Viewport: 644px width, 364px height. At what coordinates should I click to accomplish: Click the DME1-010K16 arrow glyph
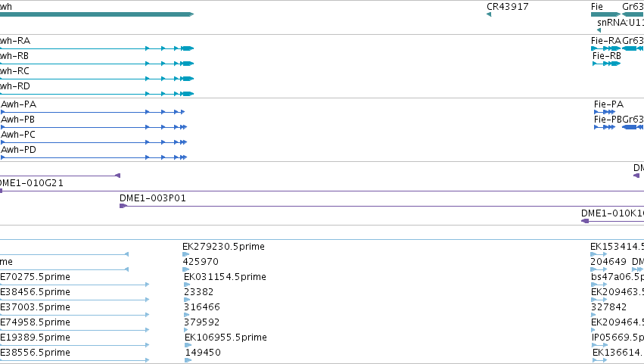(x=585, y=221)
